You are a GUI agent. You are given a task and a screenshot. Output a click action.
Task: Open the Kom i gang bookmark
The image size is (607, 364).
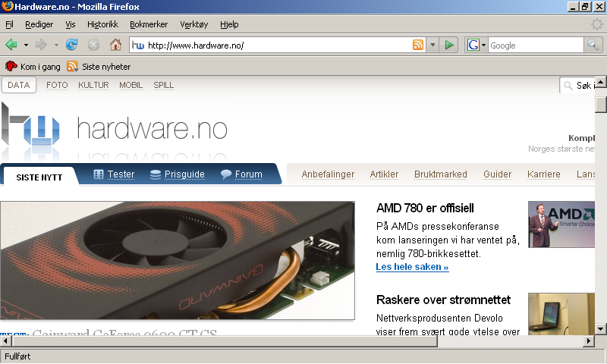click(33, 67)
